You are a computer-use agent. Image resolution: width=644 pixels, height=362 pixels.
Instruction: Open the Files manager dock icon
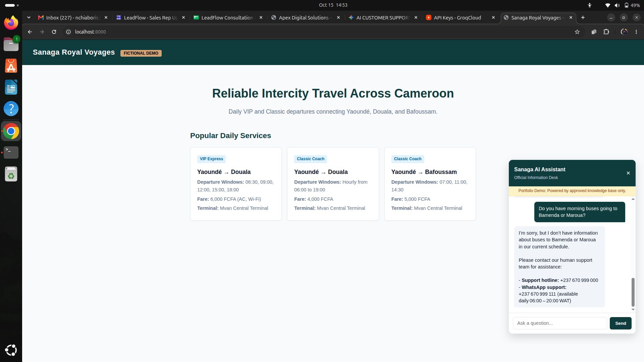(x=11, y=44)
